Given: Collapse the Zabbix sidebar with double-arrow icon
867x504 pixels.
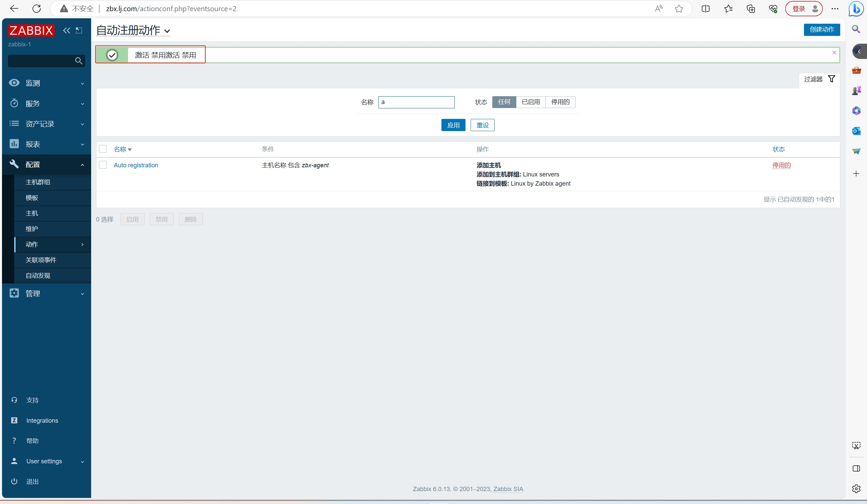Looking at the screenshot, I should tap(66, 30).
